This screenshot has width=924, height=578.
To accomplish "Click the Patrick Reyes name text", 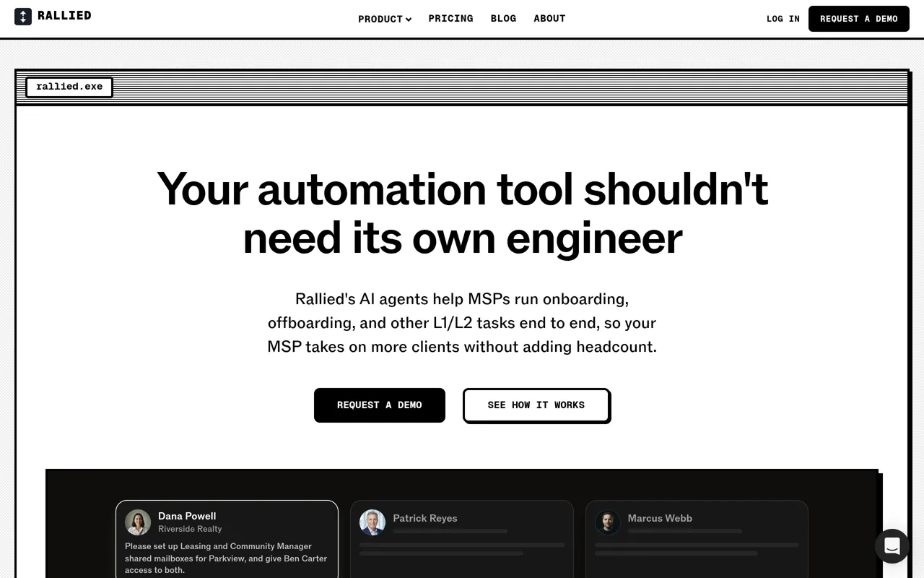I will (x=425, y=518).
